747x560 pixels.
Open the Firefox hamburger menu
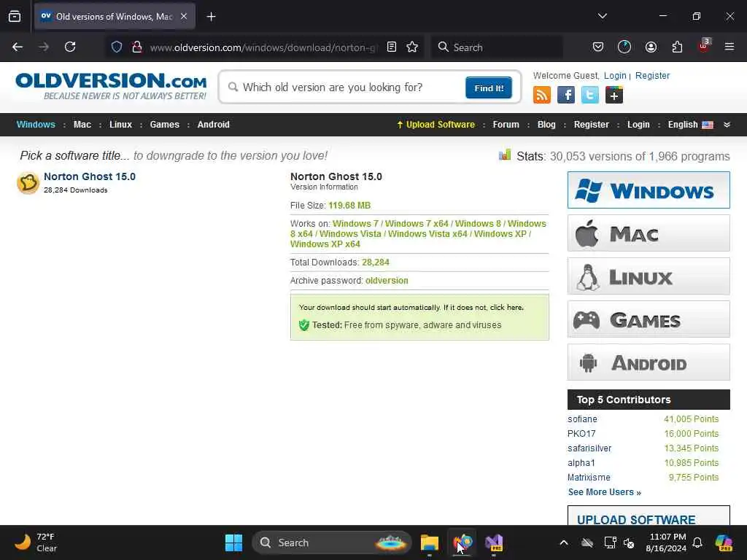(729, 47)
